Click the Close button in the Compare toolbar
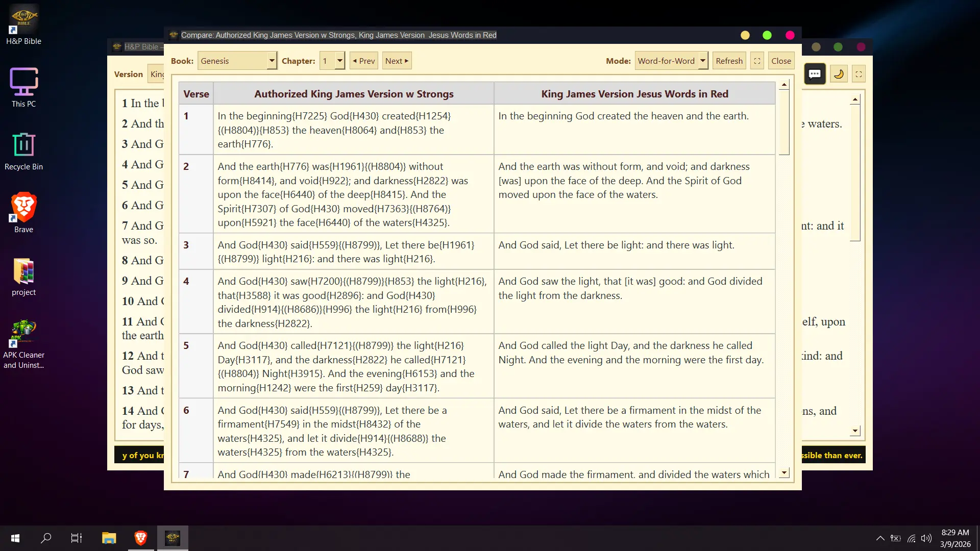This screenshot has width=980, height=551. tap(781, 61)
